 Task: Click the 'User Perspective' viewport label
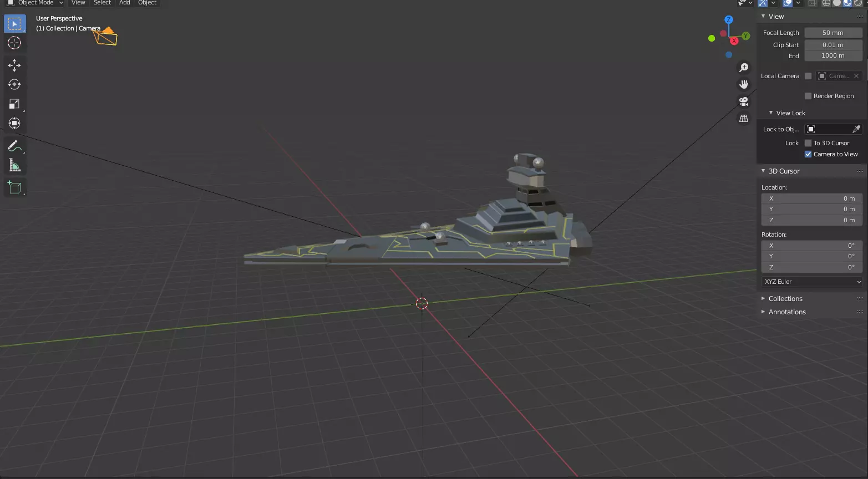point(59,18)
